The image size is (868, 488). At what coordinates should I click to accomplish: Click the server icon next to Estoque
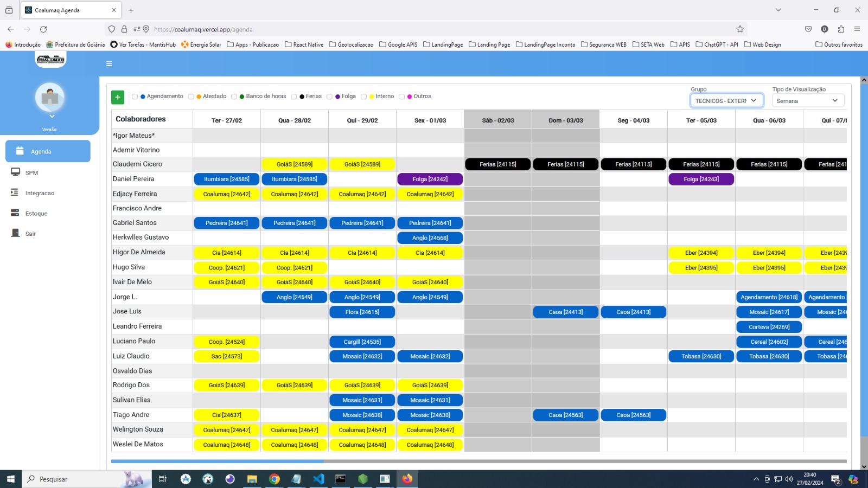(x=15, y=213)
